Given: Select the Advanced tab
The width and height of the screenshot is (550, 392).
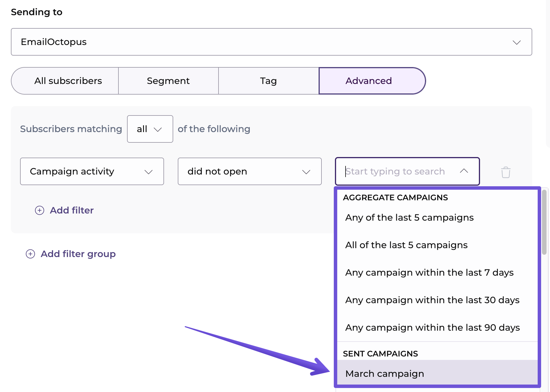Looking at the screenshot, I should [368, 81].
